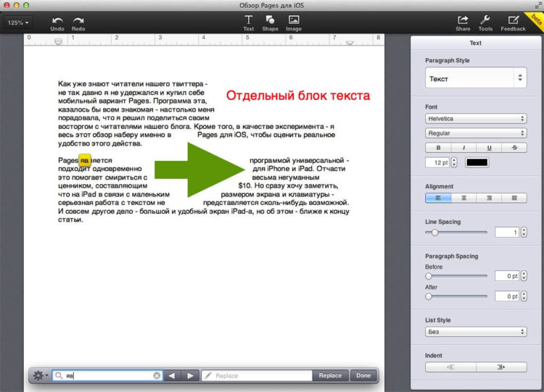
Task: Go to the next search match
Action: (190, 375)
